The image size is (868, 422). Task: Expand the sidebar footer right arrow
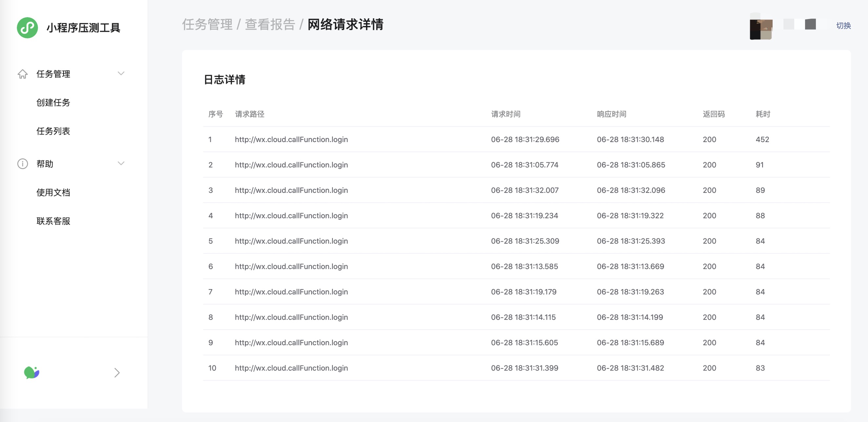click(x=117, y=373)
